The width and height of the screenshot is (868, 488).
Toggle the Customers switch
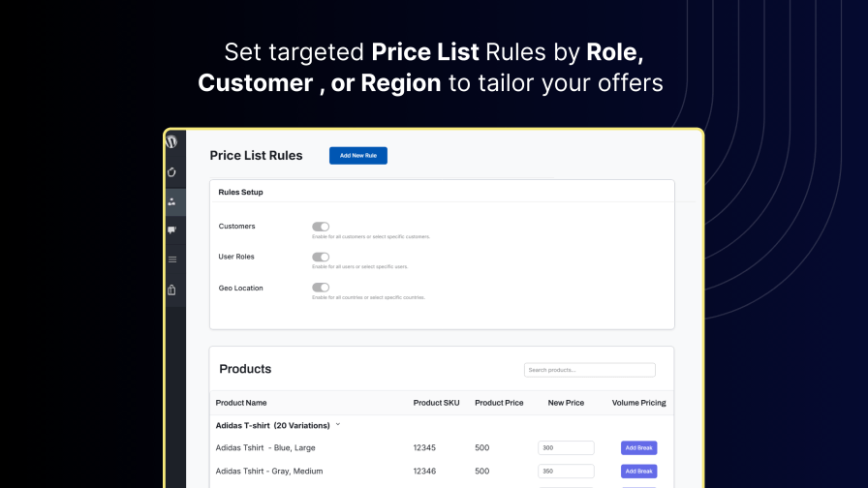321,227
